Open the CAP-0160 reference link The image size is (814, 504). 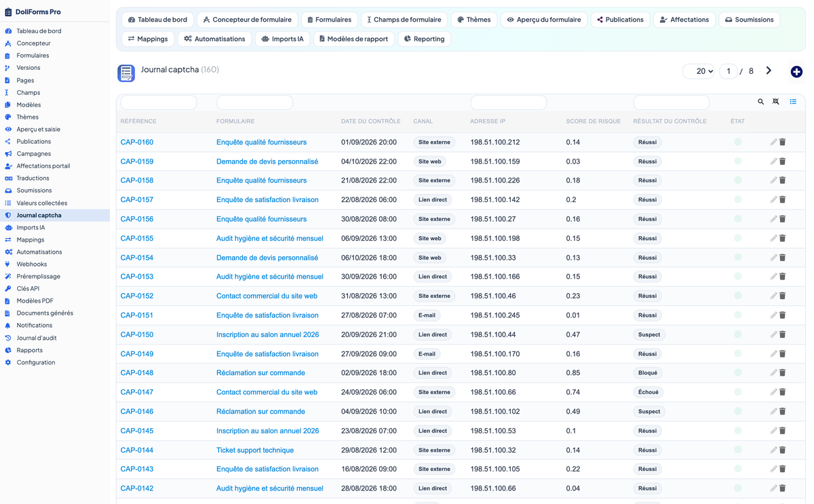tap(137, 142)
